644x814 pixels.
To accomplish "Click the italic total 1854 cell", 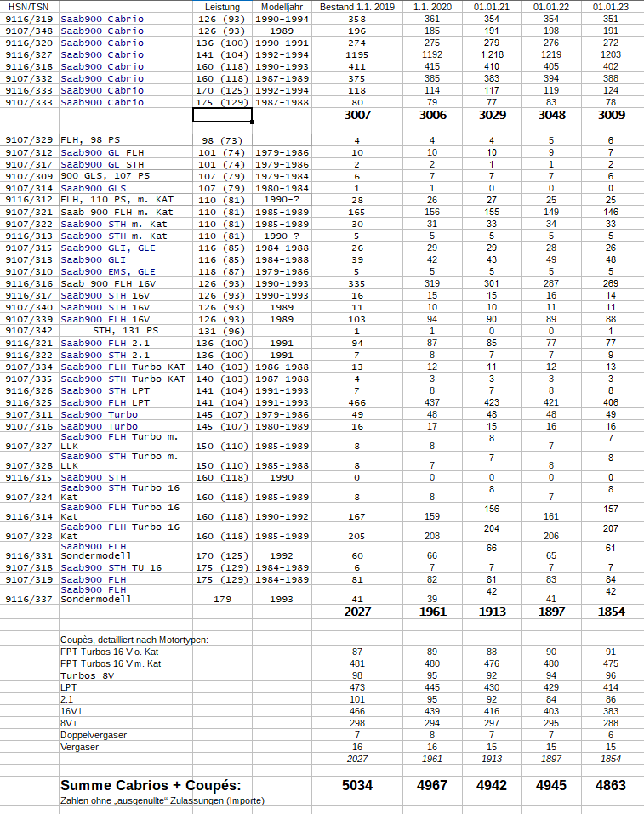I will click(x=611, y=759).
